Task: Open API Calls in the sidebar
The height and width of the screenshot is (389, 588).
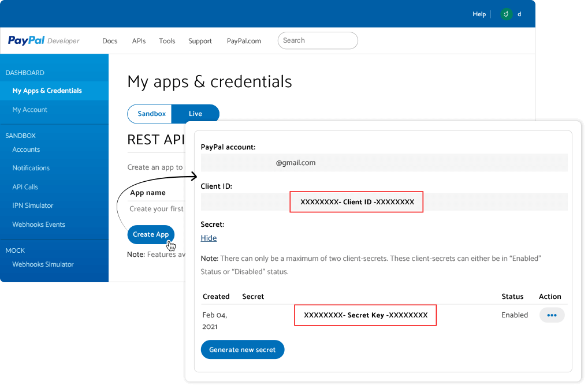Action: (x=25, y=187)
